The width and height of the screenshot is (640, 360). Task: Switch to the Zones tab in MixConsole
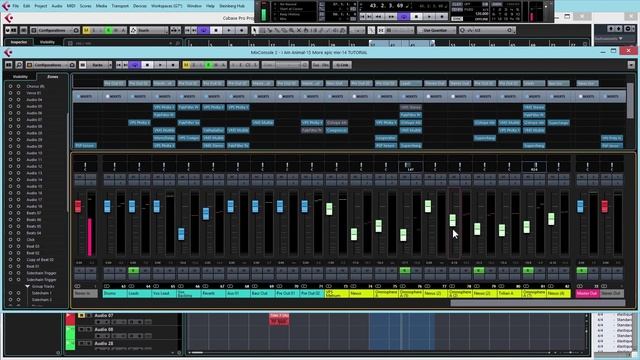[52, 77]
